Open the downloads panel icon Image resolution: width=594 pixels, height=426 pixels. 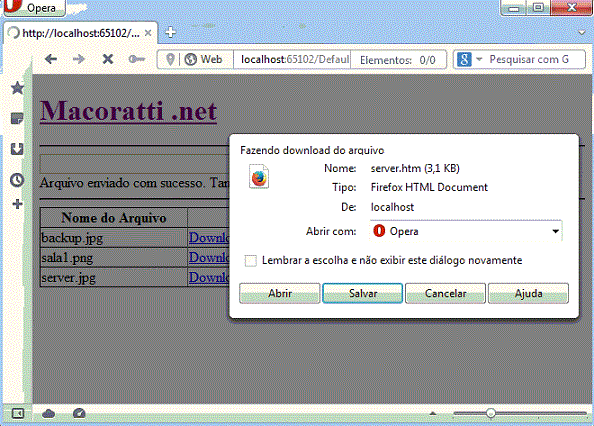(x=17, y=149)
